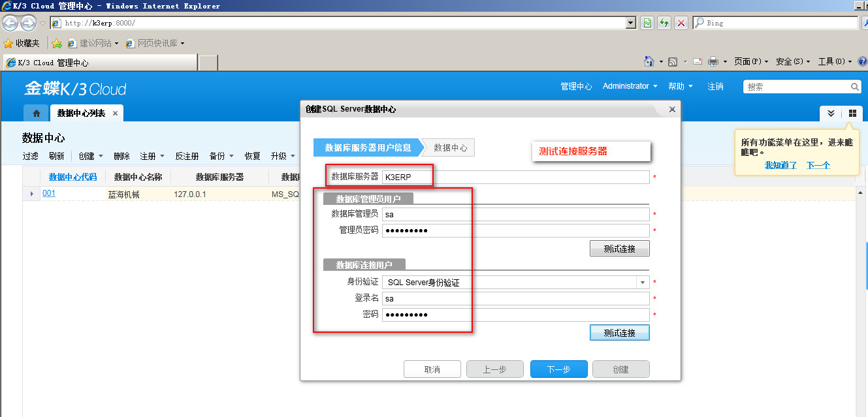Screen dimensions: 868x417
Task: Open the 安全(S) menu
Action: coord(793,61)
